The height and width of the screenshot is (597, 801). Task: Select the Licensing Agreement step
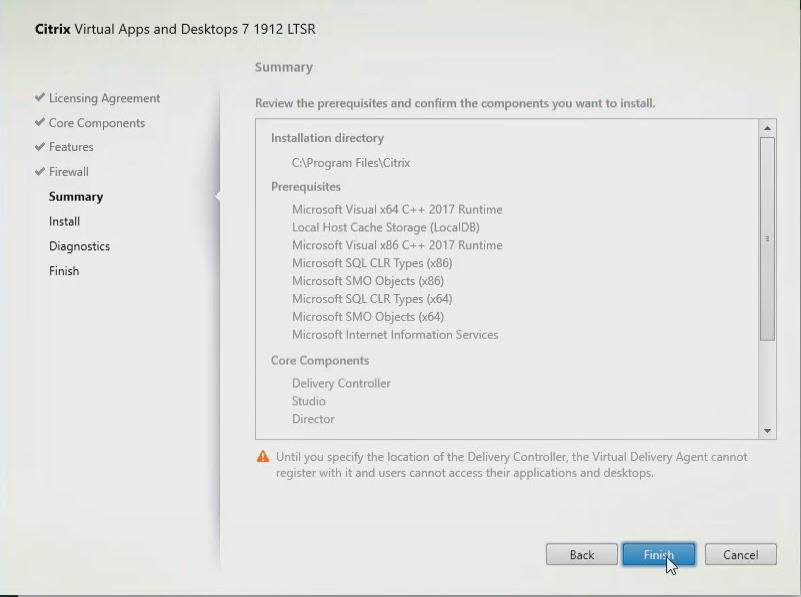[104, 98]
